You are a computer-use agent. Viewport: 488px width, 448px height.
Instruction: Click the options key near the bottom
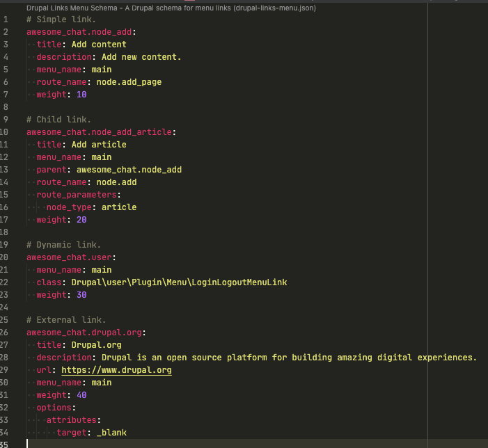54,408
